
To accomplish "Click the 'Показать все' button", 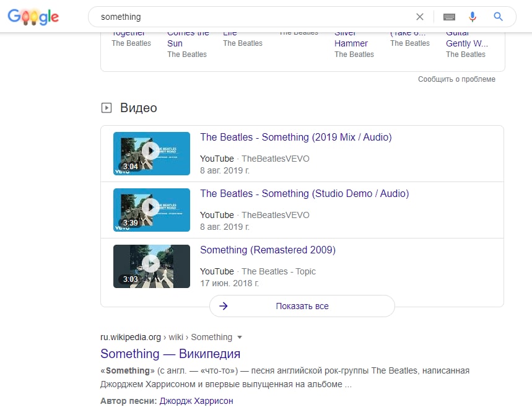I will pyautogui.click(x=302, y=306).
